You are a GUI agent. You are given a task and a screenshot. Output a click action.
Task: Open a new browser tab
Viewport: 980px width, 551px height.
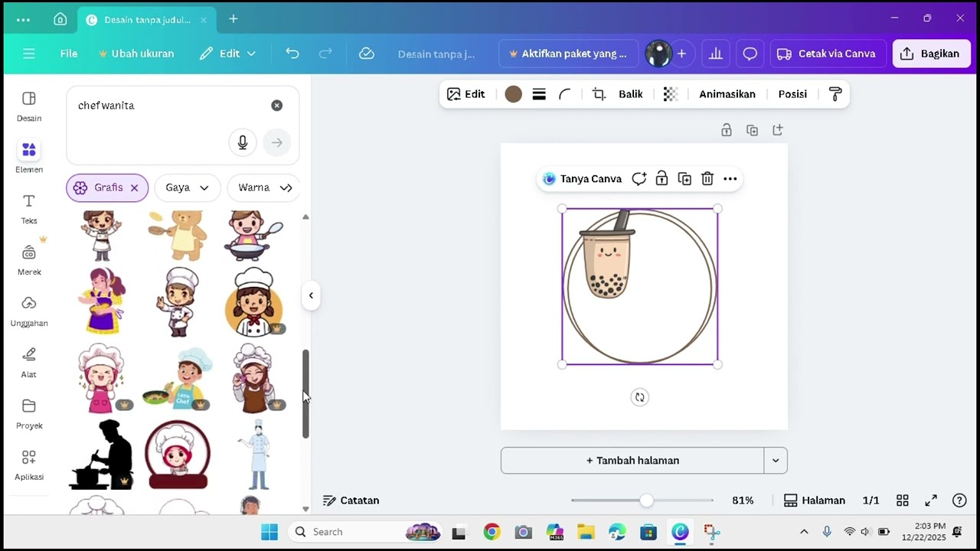tap(234, 19)
